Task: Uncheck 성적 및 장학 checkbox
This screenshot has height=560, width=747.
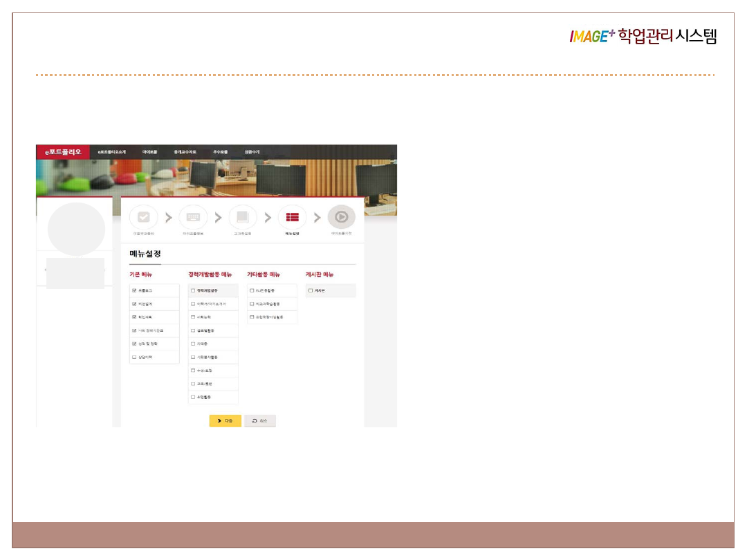Action: [134, 344]
